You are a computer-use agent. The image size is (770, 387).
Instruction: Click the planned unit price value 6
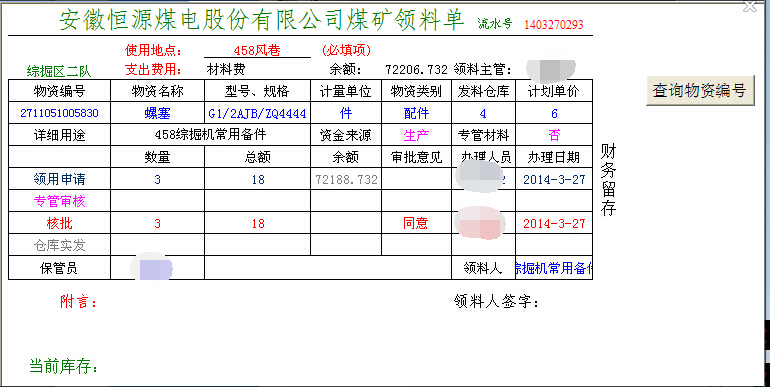coord(554,113)
